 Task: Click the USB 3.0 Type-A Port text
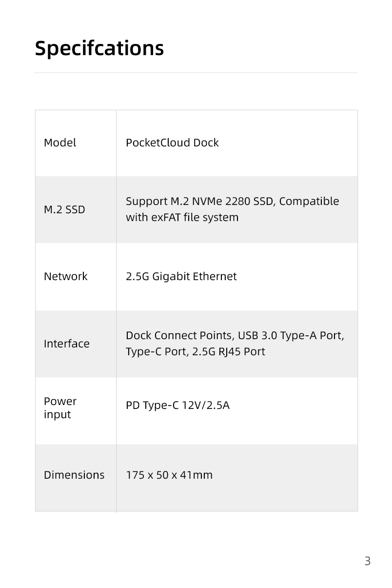coord(291,336)
